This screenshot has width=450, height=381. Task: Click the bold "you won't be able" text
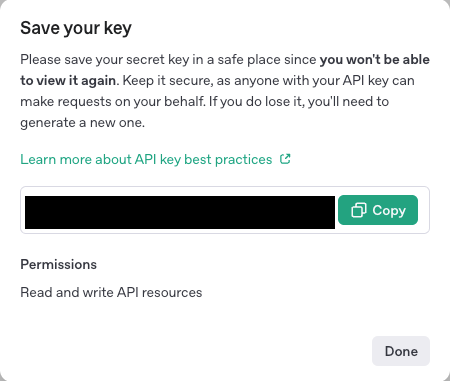(x=375, y=60)
